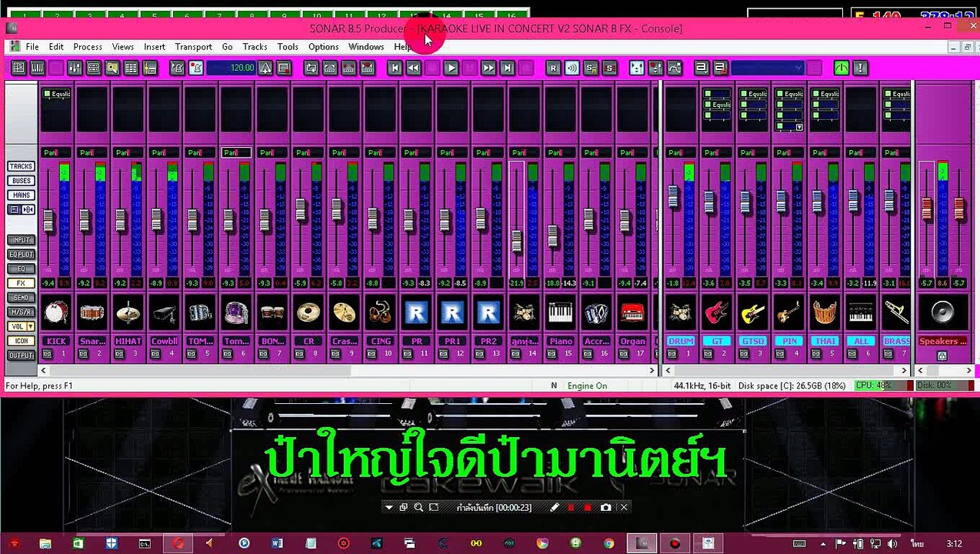
Task: Select the GTSO bus yellow guitar icon
Action: pos(753,312)
